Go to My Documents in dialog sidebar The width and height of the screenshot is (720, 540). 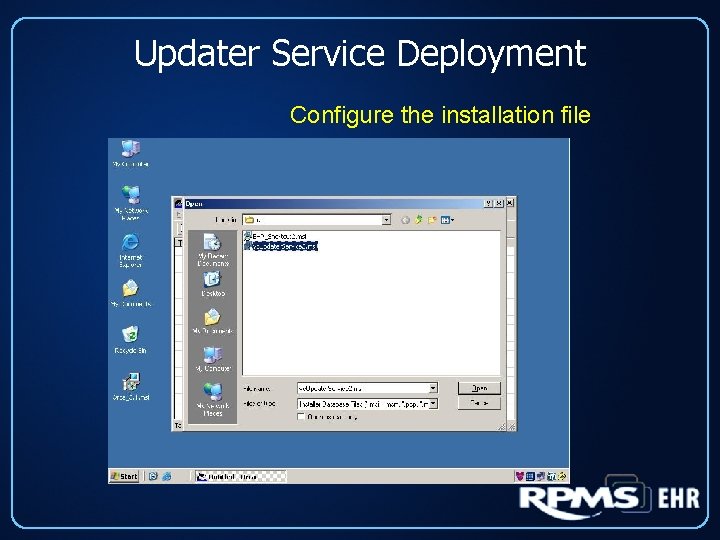pos(212,321)
